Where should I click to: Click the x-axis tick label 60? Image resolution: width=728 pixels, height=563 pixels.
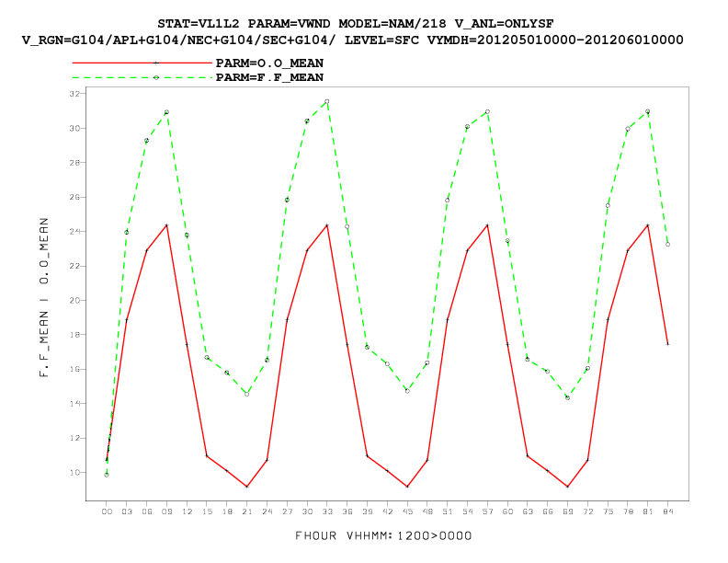click(507, 511)
